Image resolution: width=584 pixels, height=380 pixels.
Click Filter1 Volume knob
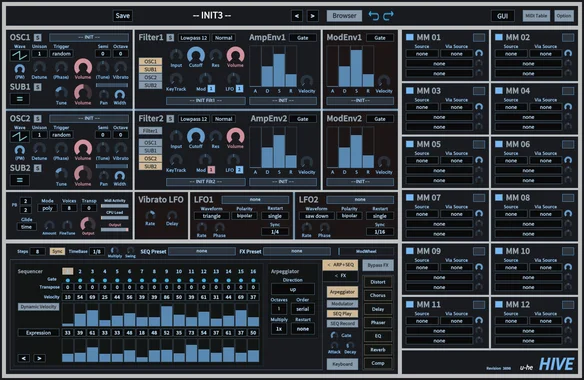[235, 55]
